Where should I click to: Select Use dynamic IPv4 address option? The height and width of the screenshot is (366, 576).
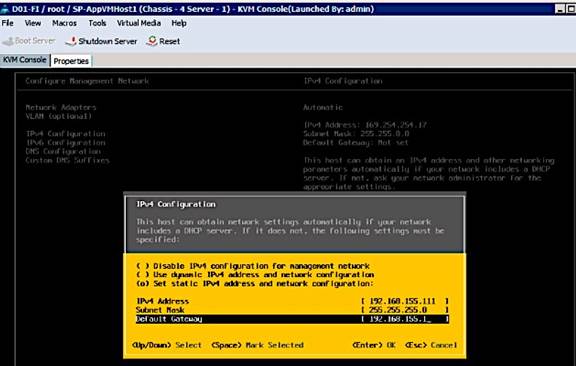click(x=255, y=275)
